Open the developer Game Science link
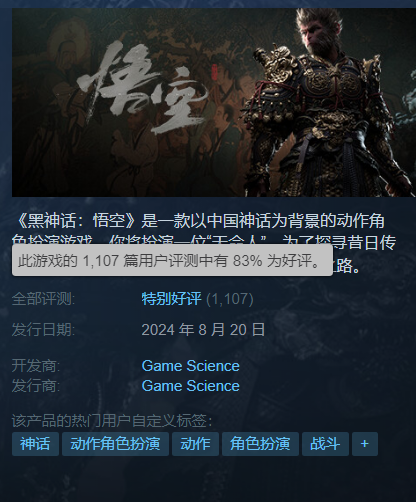 click(x=191, y=366)
